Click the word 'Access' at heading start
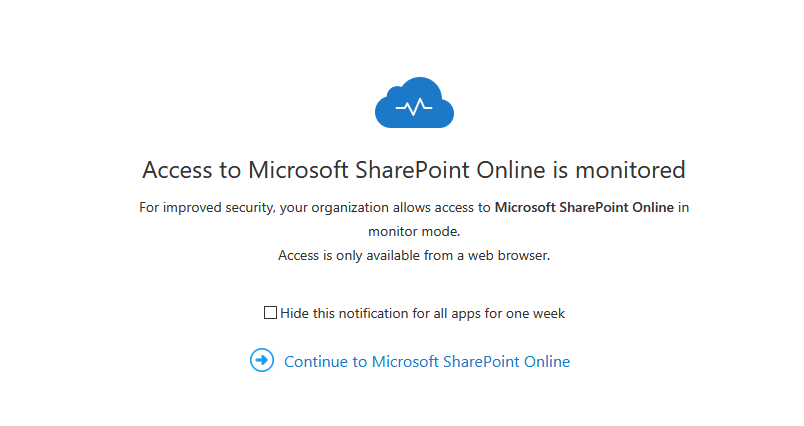This screenshot has height=426, width=804. tap(177, 170)
